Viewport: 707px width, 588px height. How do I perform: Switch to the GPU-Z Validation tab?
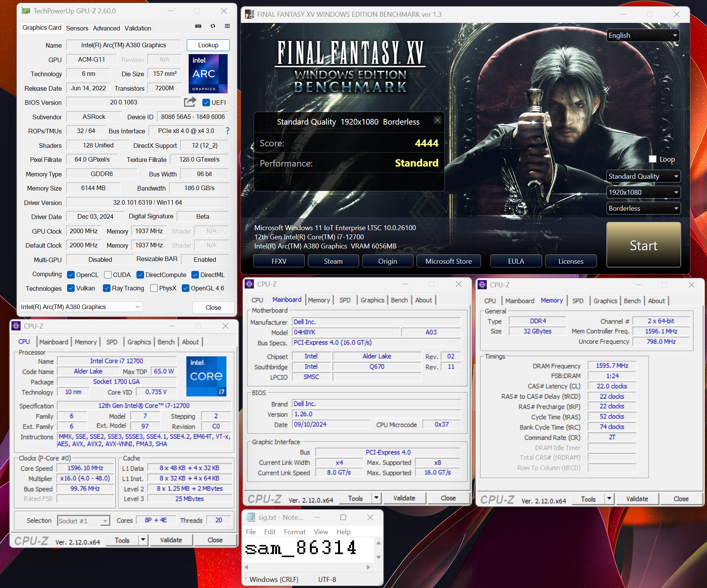coord(138,28)
